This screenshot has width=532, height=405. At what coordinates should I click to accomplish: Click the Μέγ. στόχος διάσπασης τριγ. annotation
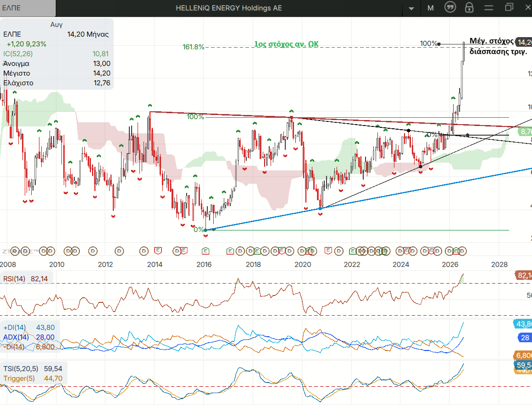tap(499, 46)
